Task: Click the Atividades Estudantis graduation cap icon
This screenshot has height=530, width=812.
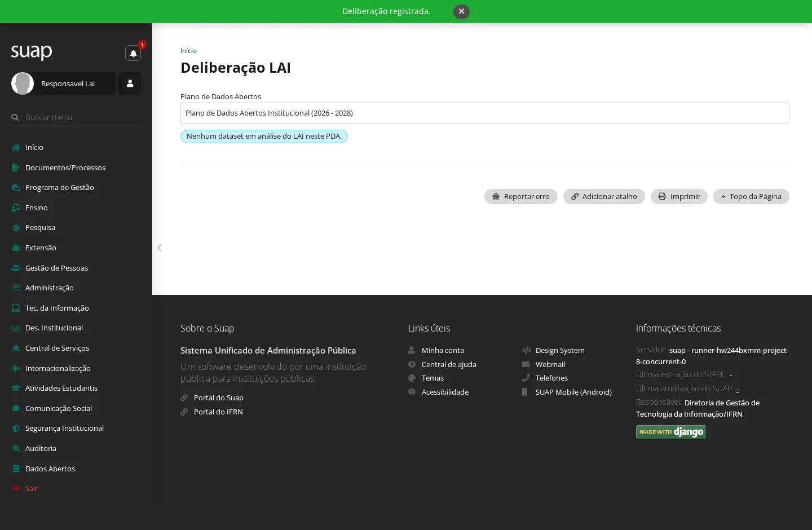Action: [x=16, y=388]
